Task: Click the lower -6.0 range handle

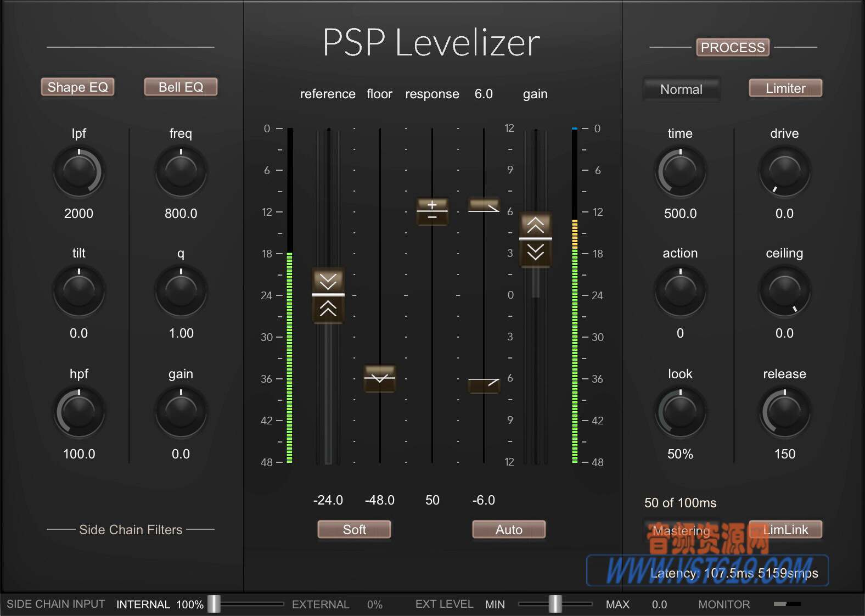Action: 484,385
